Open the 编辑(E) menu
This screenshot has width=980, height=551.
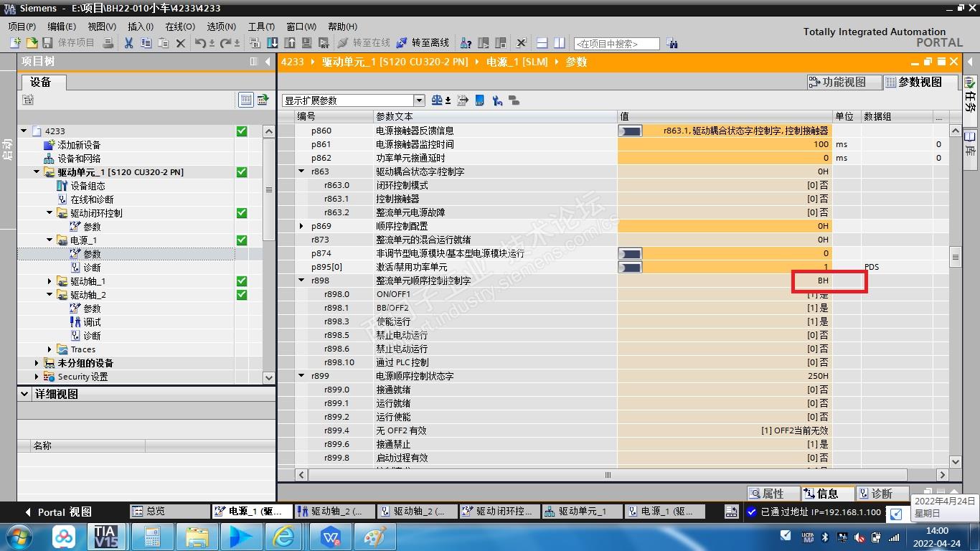(x=62, y=27)
